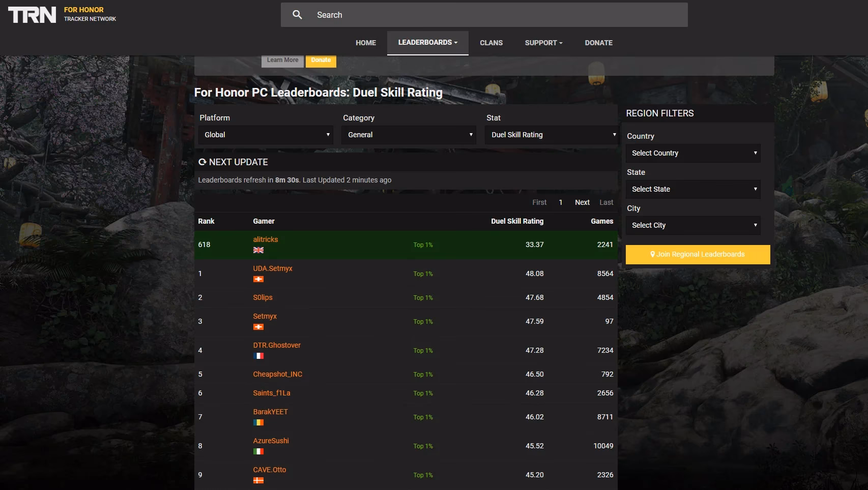Open gamer Saints_f1La profile
The image size is (868, 490).
(272, 393)
